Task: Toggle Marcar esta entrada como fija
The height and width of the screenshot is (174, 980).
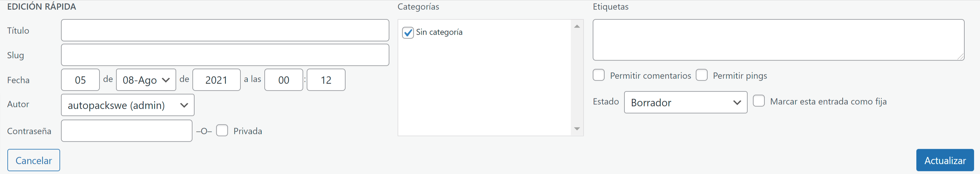Action: coord(759,101)
